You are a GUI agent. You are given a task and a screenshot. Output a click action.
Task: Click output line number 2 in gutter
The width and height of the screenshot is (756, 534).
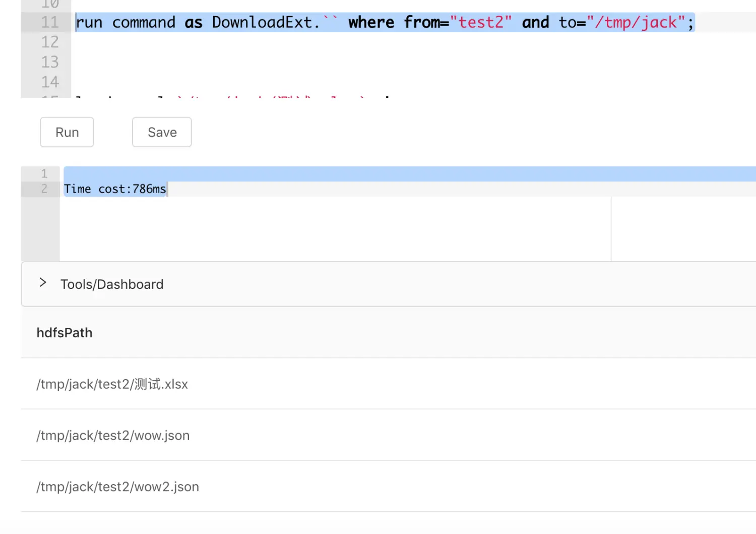[x=44, y=189]
